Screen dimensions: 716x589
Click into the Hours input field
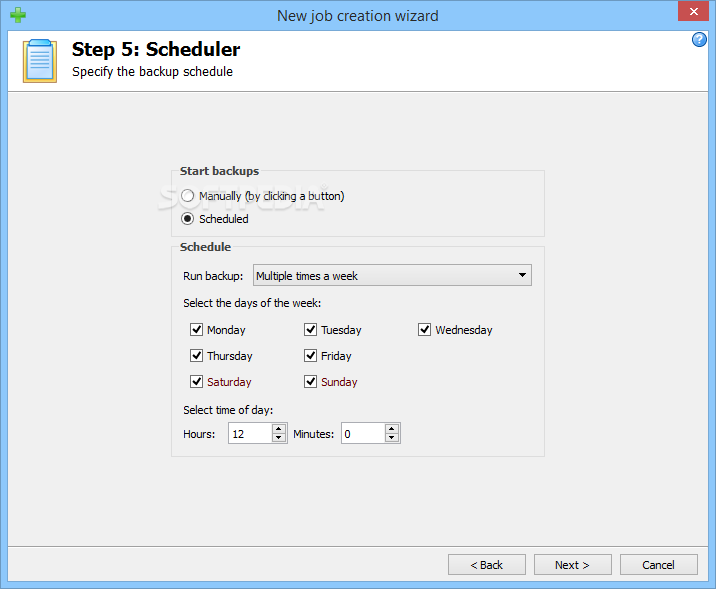(x=249, y=434)
